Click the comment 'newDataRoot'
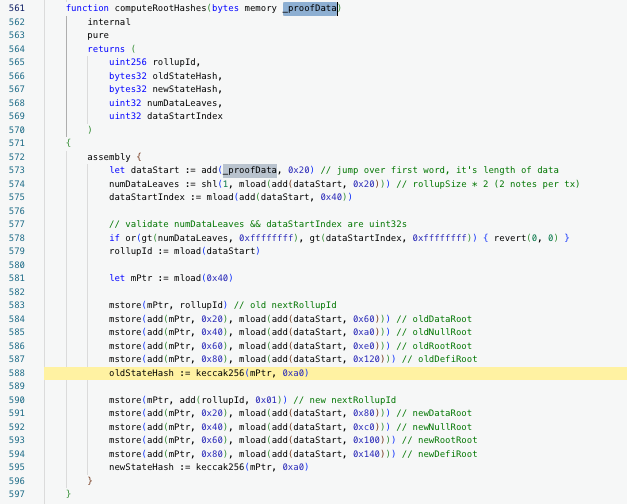This screenshot has width=627, height=504. [442, 413]
